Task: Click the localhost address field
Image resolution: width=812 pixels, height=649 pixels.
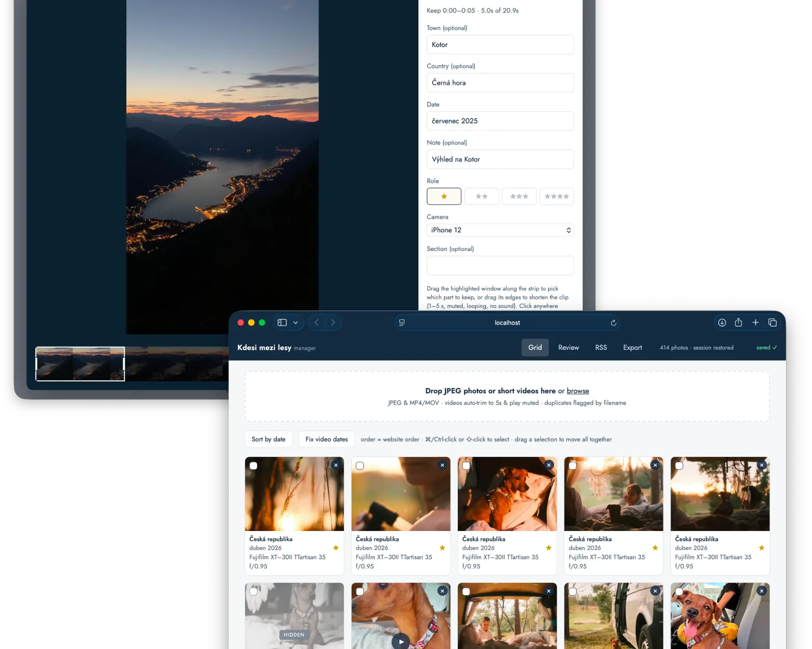Action: [508, 322]
